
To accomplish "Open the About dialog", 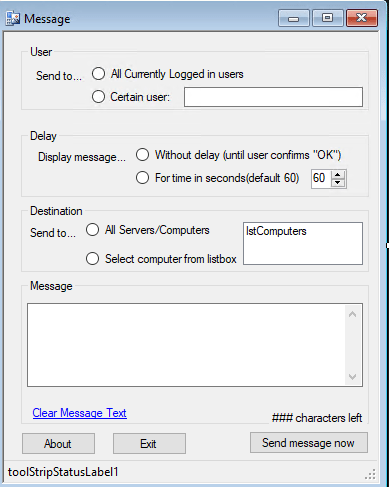I will coord(58,444).
